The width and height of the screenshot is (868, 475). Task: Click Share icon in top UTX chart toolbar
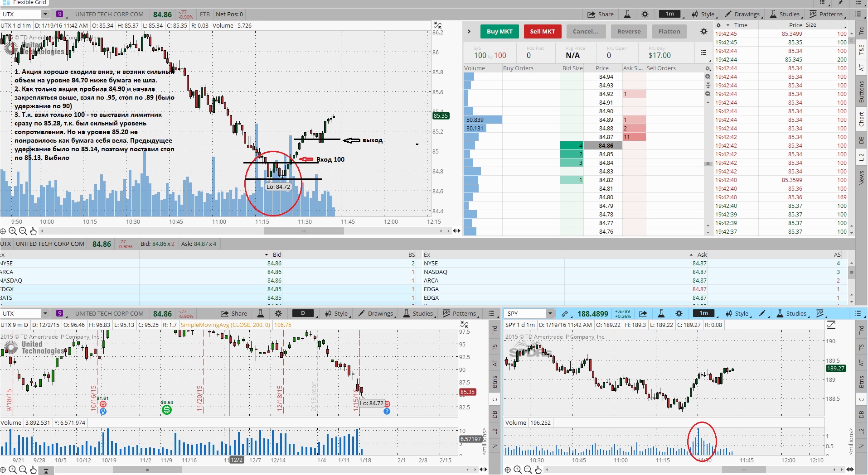(600, 14)
